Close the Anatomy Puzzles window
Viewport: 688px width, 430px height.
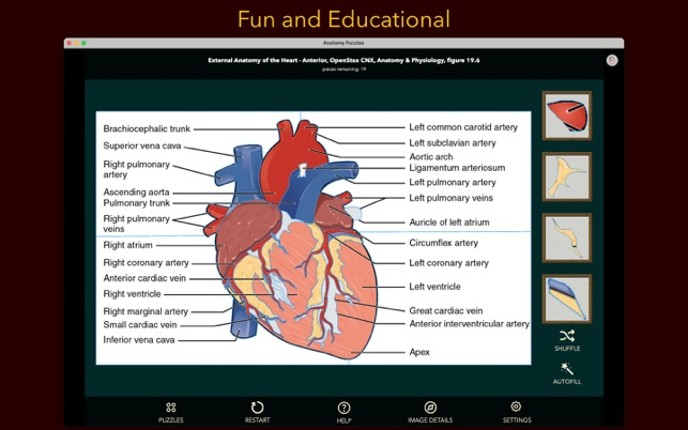pos(69,43)
